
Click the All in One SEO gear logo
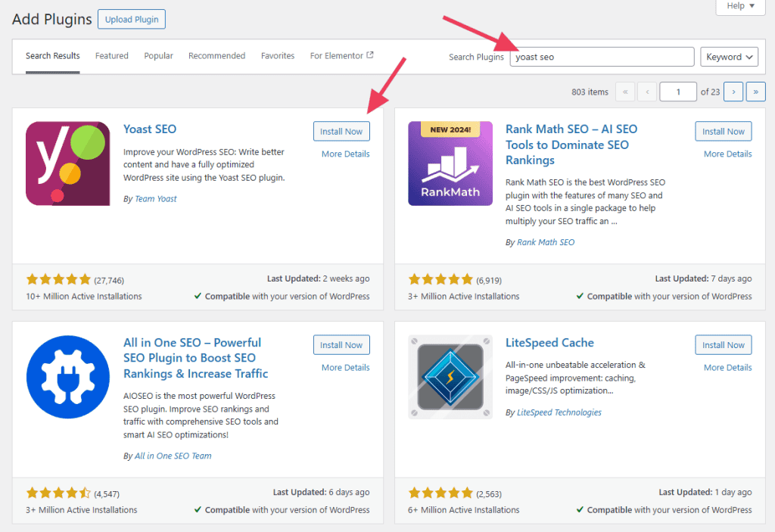pyautogui.click(x=67, y=378)
